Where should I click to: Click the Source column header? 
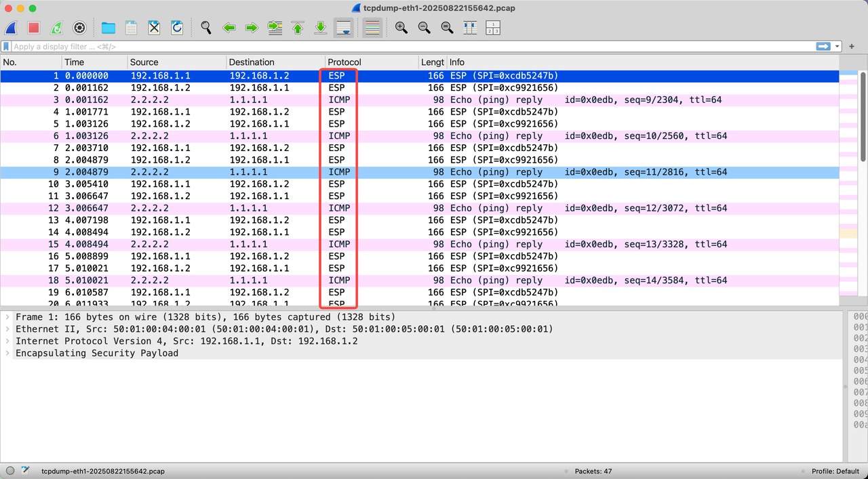point(144,62)
